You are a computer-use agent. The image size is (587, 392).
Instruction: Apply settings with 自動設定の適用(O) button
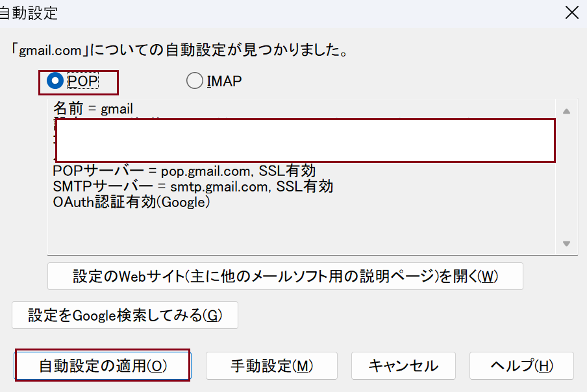pyautogui.click(x=103, y=365)
